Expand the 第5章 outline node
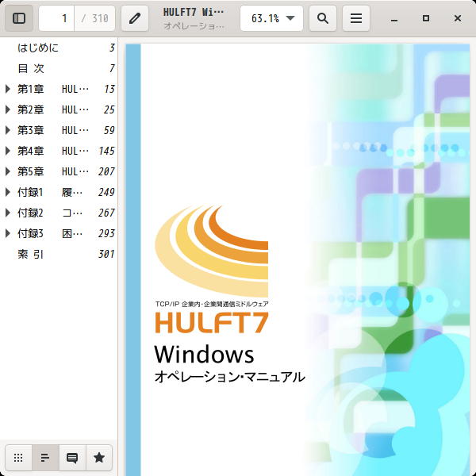Image resolution: width=476 pixels, height=476 pixels. pos(8,171)
